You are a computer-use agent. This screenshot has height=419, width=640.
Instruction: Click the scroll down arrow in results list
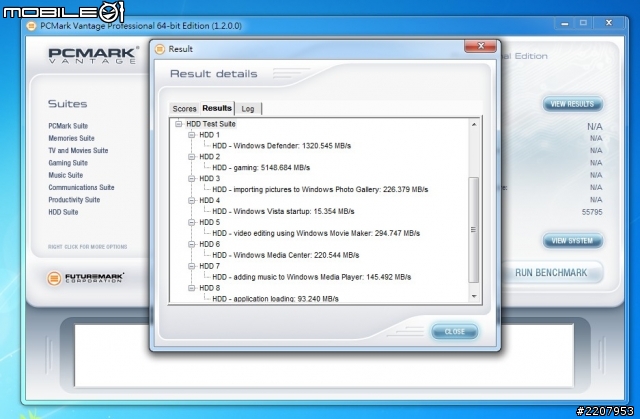click(x=474, y=296)
